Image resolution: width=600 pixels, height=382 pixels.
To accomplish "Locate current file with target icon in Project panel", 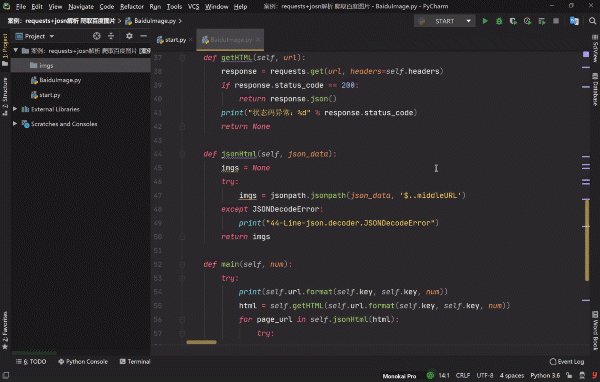I will point(96,36).
